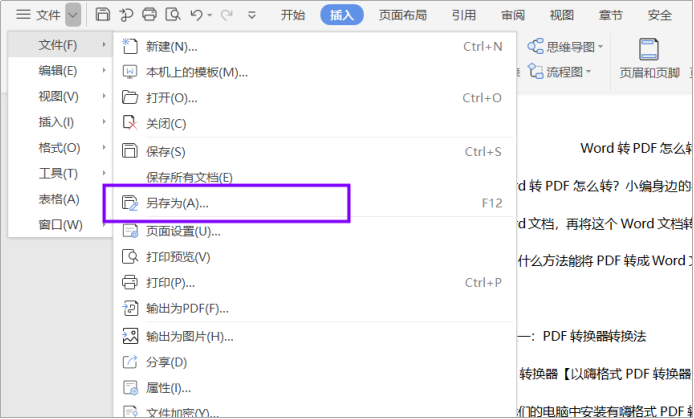Click the export-to-PDF icon in quick toolbar
This screenshot has width=694, height=419.
[126, 15]
